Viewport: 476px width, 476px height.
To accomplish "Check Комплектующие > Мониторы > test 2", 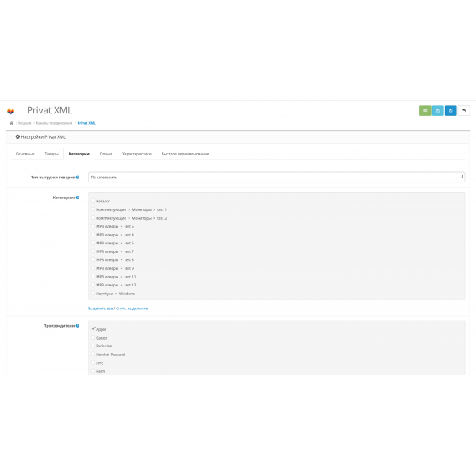I will coord(93,217).
